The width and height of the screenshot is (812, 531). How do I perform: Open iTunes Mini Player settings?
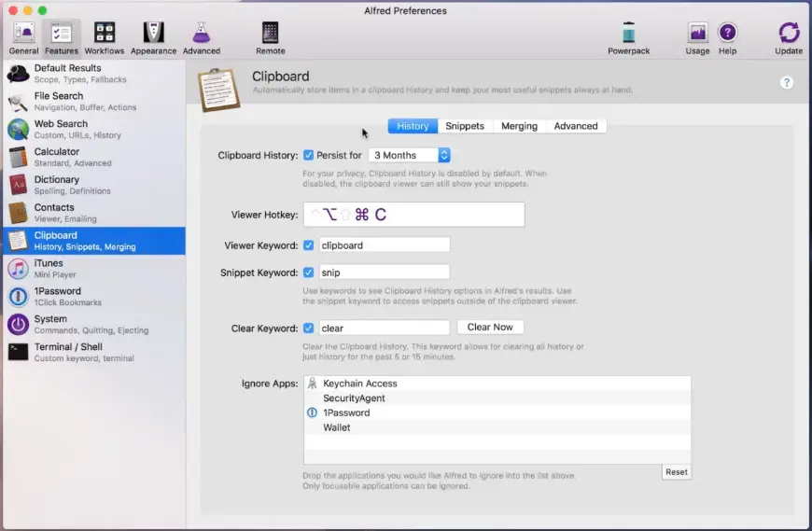(x=94, y=269)
